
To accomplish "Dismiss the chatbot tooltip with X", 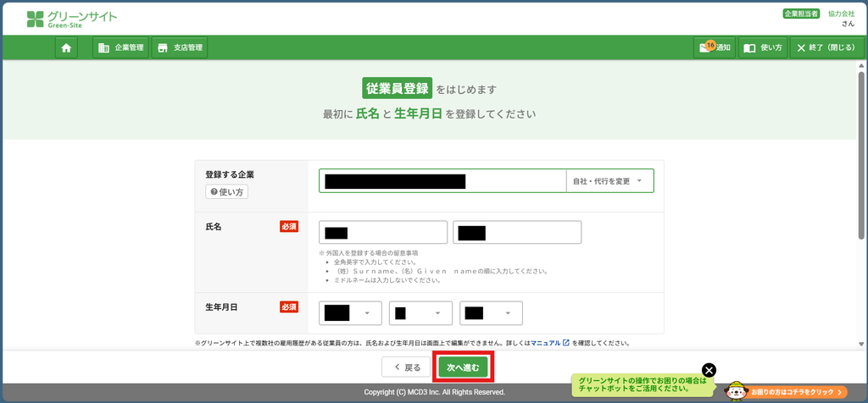I will (x=709, y=370).
